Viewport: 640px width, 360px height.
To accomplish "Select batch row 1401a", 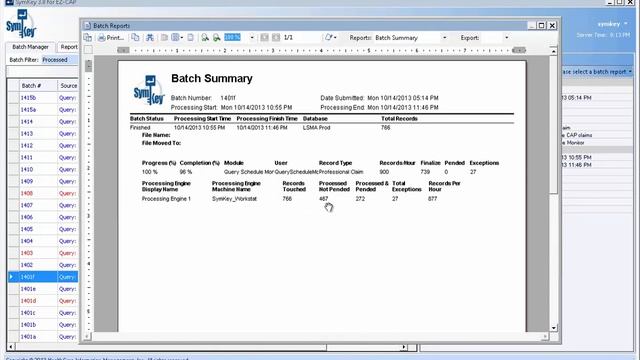I will click(x=43, y=337).
